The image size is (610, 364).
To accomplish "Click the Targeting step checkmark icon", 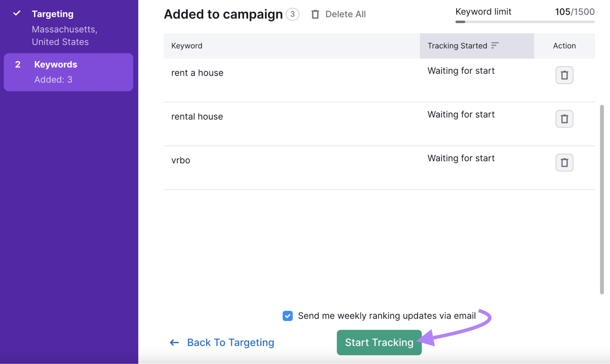I will 17,13.
